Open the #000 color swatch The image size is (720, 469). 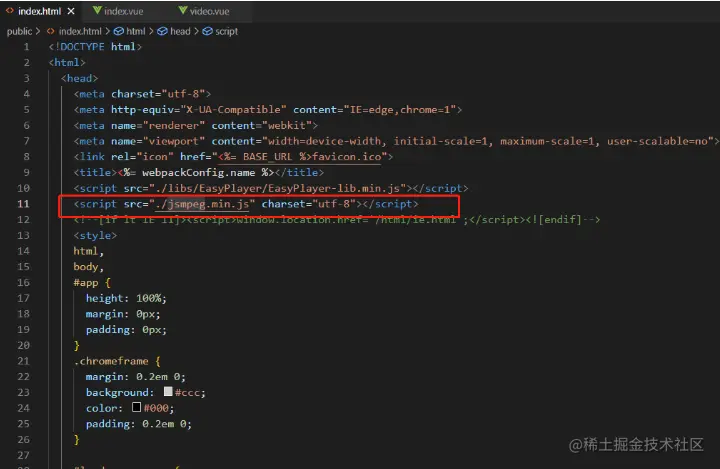pyautogui.click(x=136, y=407)
